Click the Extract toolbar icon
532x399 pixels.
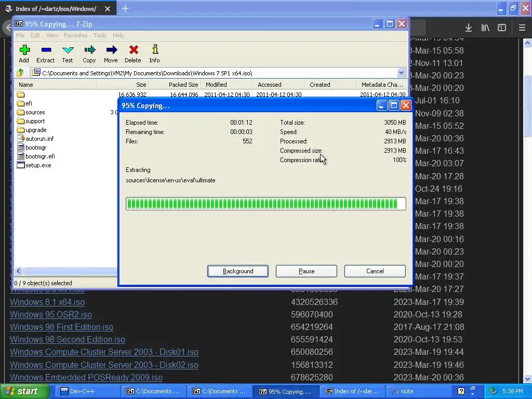point(46,54)
